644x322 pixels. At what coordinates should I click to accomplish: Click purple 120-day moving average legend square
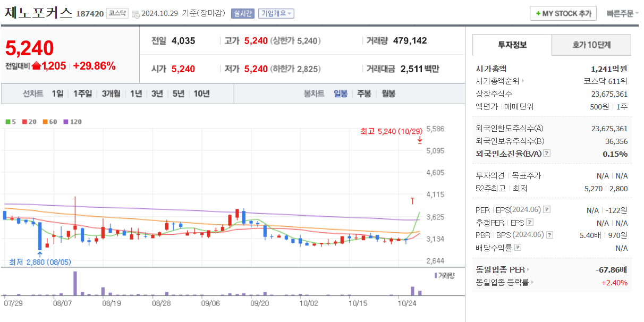[x=66, y=122]
